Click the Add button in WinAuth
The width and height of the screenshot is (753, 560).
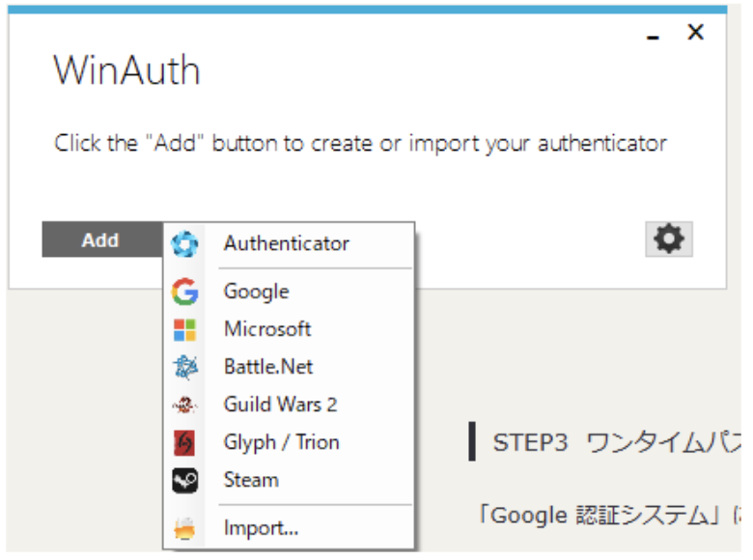(x=102, y=239)
